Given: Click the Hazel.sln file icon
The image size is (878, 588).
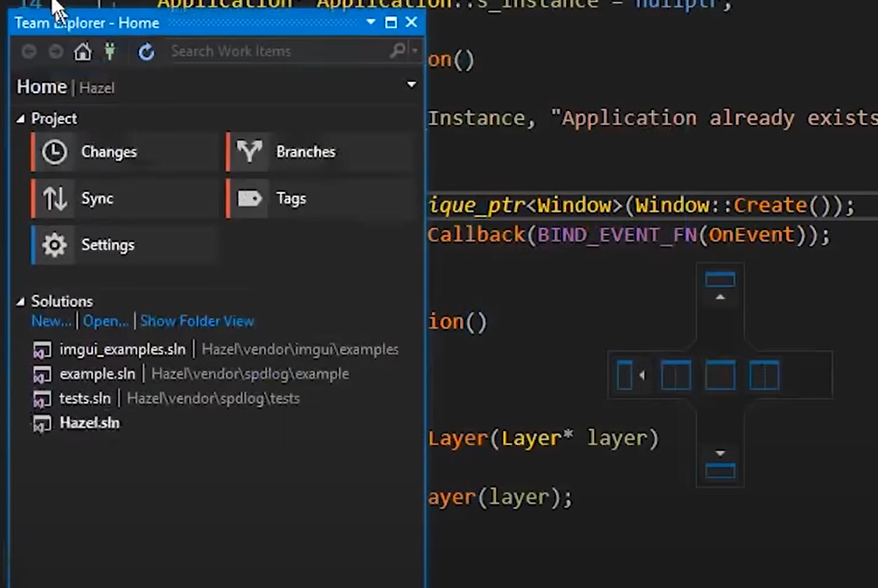Looking at the screenshot, I should pos(42,423).
